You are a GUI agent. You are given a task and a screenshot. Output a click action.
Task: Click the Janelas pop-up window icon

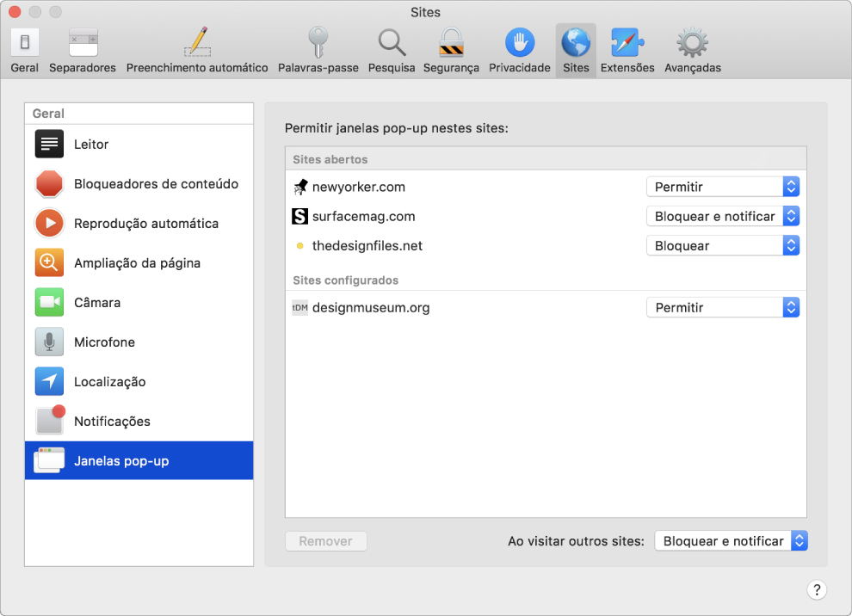click(x=49, y=460)
